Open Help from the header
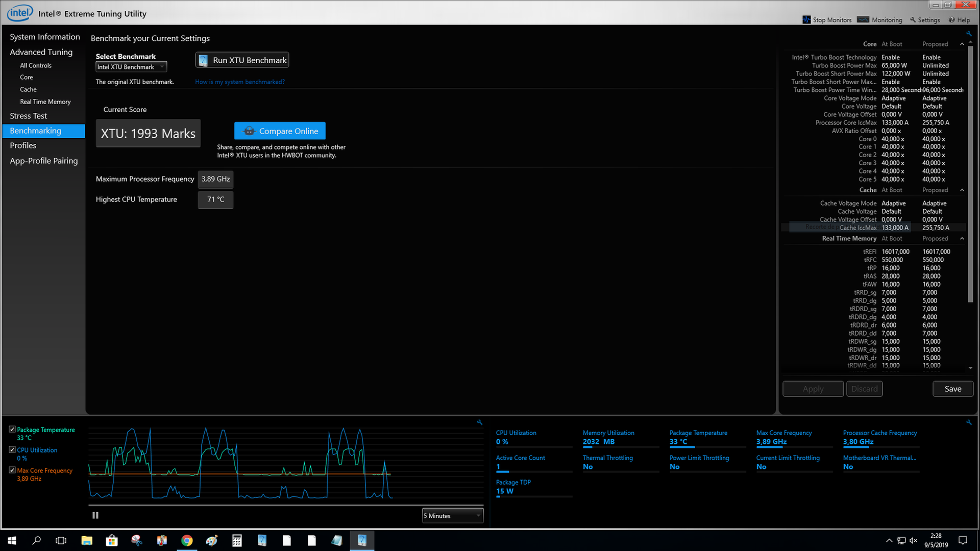 [960, 20]
